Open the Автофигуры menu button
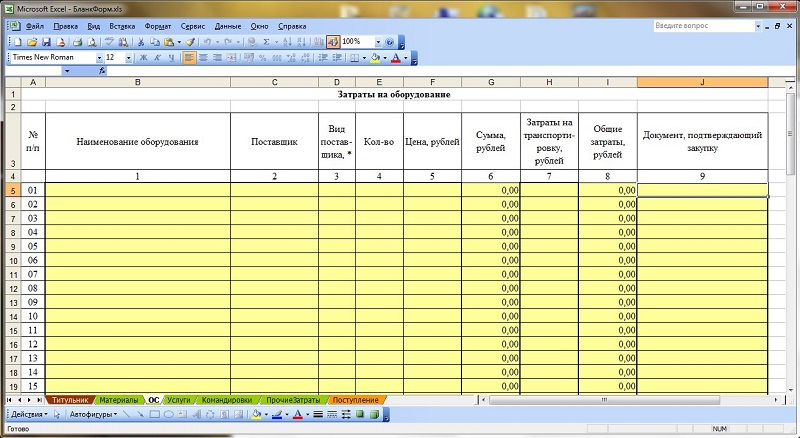800x438 pixels. tap(93, 414)
